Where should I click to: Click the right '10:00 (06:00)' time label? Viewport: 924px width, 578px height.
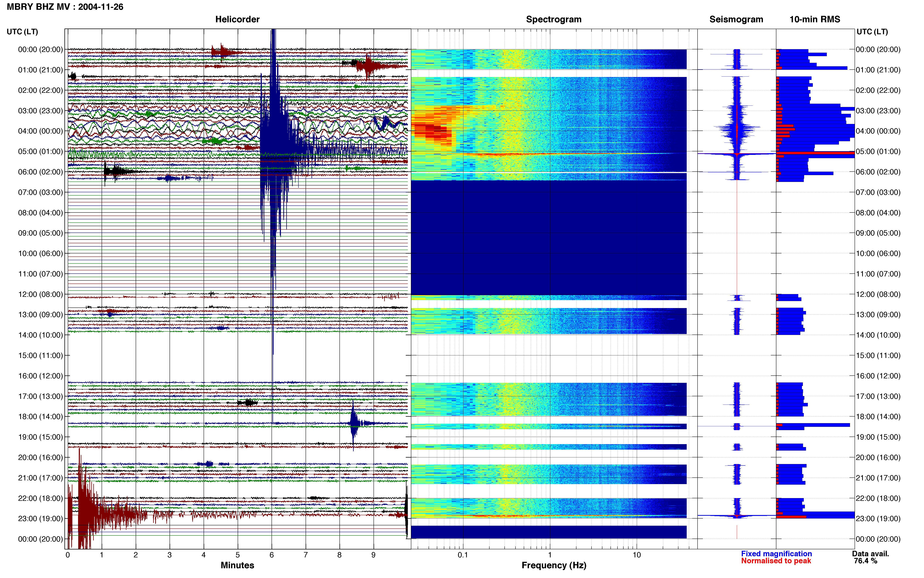(878, 253)
